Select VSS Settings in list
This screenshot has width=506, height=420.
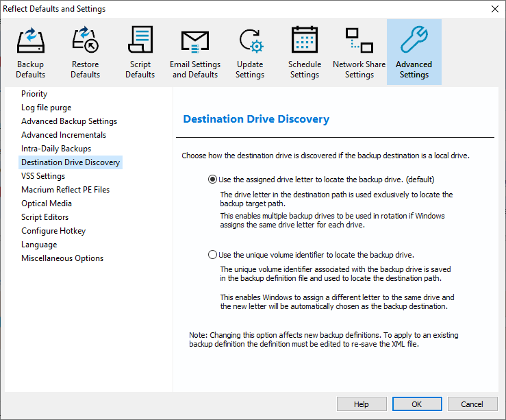click(x=43, y=176)
